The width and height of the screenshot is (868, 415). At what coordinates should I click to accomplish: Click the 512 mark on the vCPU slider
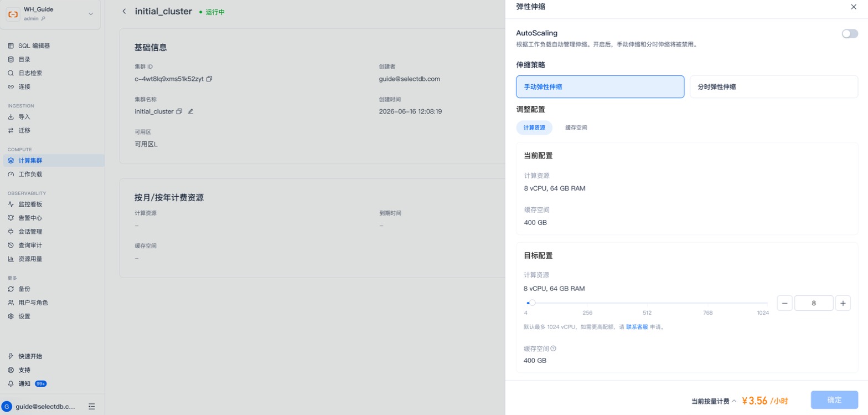pyautogui.click(x=647, y=313)
